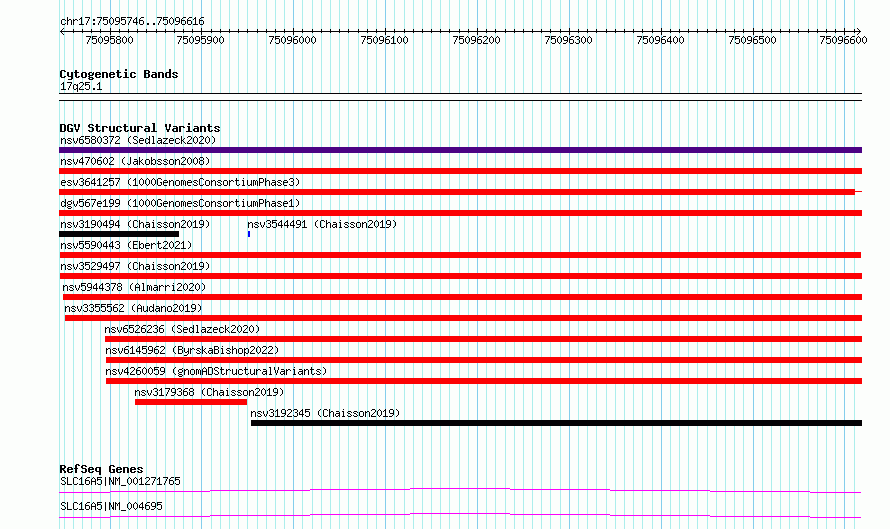Click the small blue nsv3544491 marker
The width and height of the screenshot is (890, 529).
point(249,234)
